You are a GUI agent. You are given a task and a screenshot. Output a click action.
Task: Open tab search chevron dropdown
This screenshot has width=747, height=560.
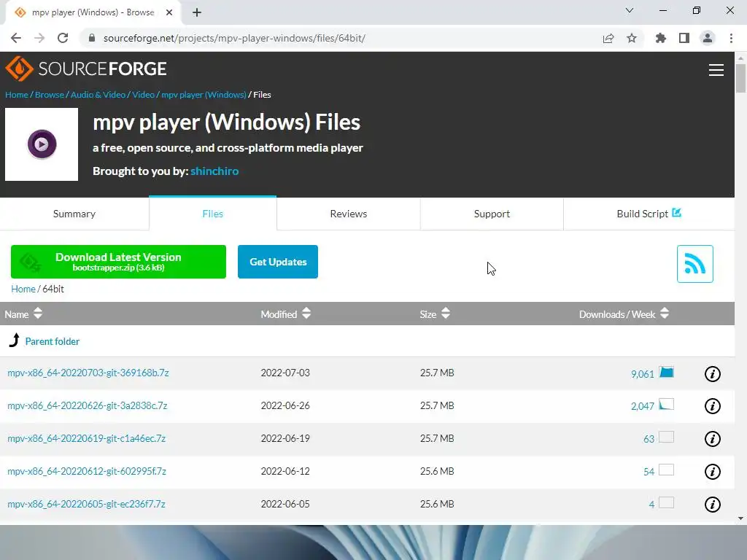(630, 10)
